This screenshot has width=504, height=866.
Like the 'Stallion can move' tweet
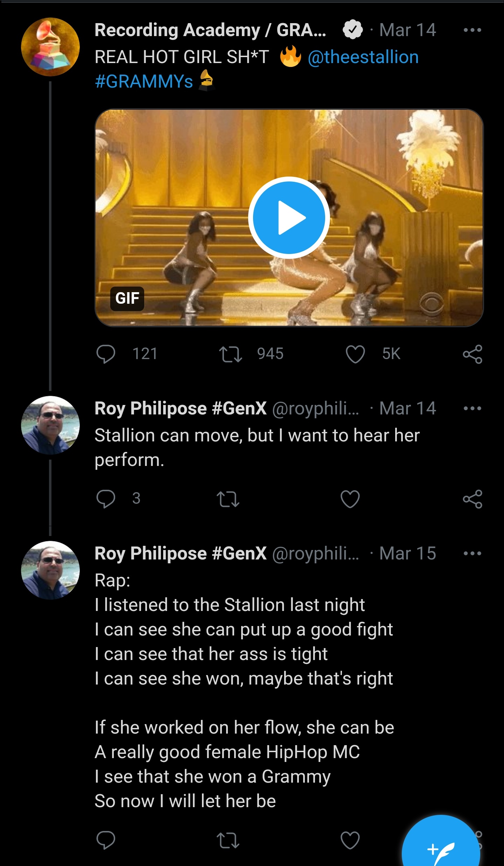pyautogui.click(x=350, y=499)
